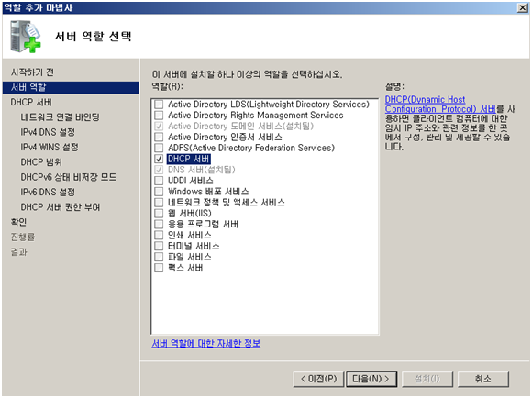Viewport: 532px width, 398px height.
Task: Click Active Directory 도메인 서비스(설치됨) checkbox
Action: [x=159, y=126]
